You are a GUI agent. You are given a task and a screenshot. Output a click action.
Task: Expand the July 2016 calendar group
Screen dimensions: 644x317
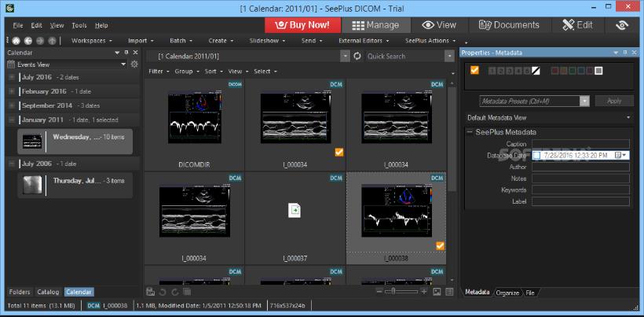coord(12,77)
